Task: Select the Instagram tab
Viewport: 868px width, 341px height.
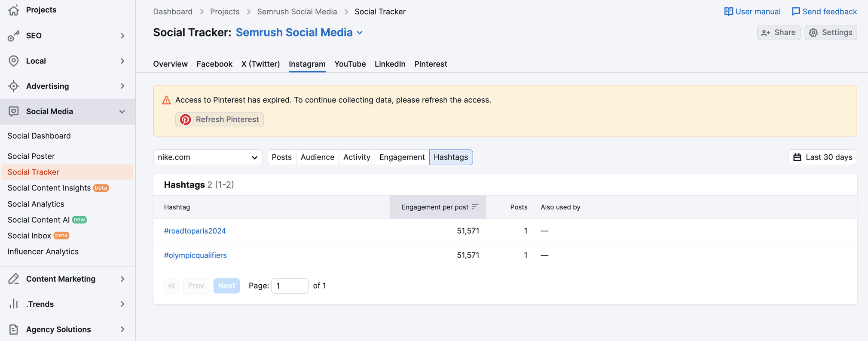Action: coord(307,64)
